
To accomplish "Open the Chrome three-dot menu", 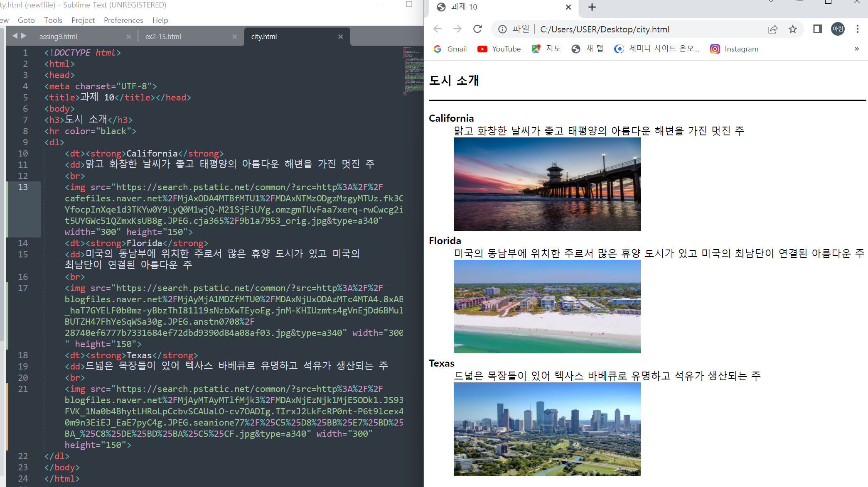I will point(857,29).
